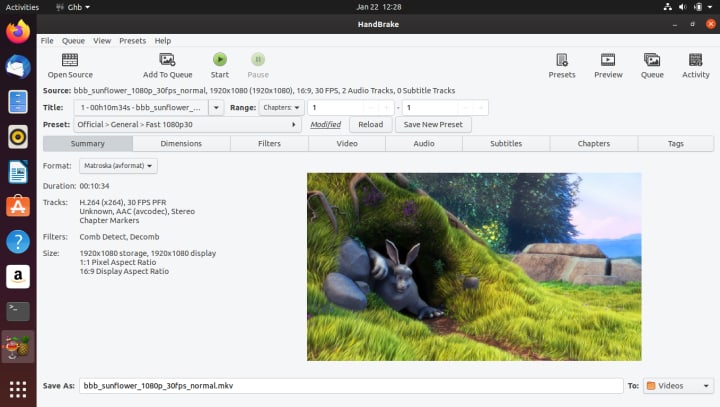720x407 pixels.
Task: Switch to the Chapters tab
Action: click(593, 143)
